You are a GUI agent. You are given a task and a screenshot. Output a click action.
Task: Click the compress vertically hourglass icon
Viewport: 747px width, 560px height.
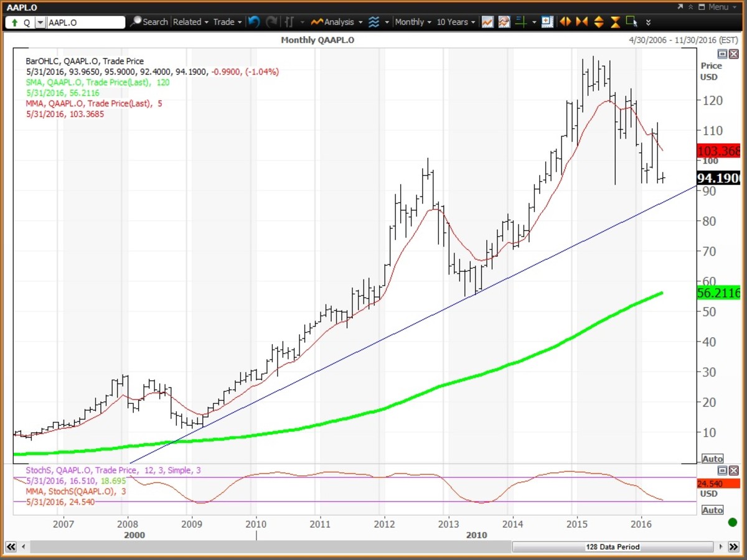point(615,22)
